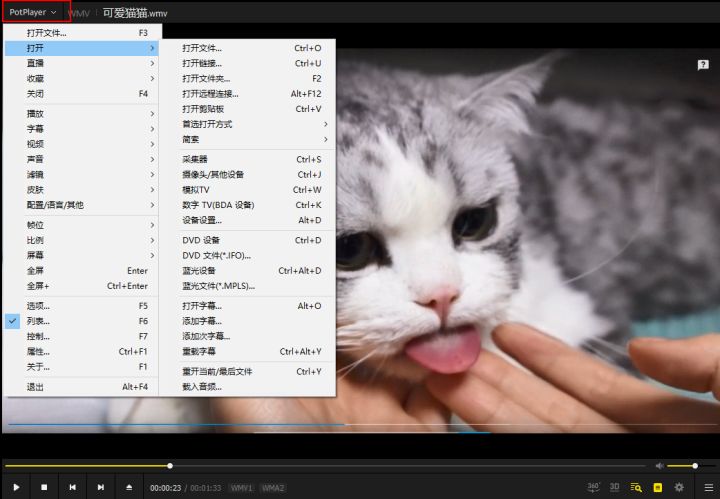
Task: Click the WMV1 video codec label
Action: click(x=242, y=488)
